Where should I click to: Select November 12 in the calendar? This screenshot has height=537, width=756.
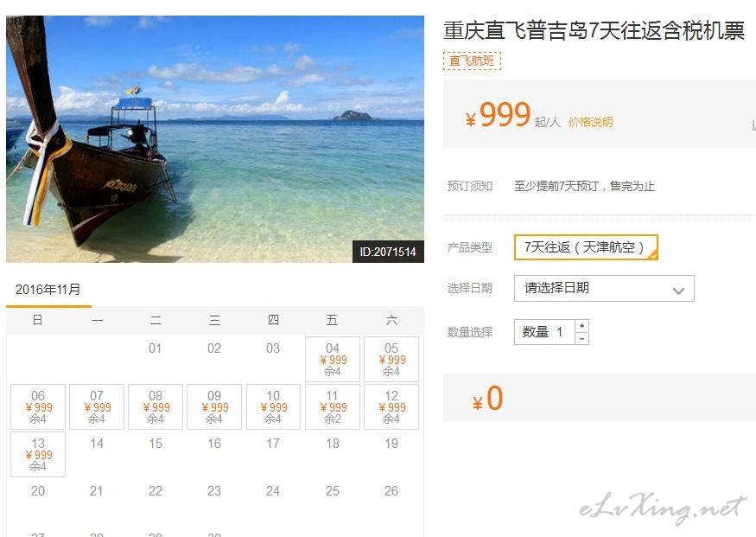391,406
